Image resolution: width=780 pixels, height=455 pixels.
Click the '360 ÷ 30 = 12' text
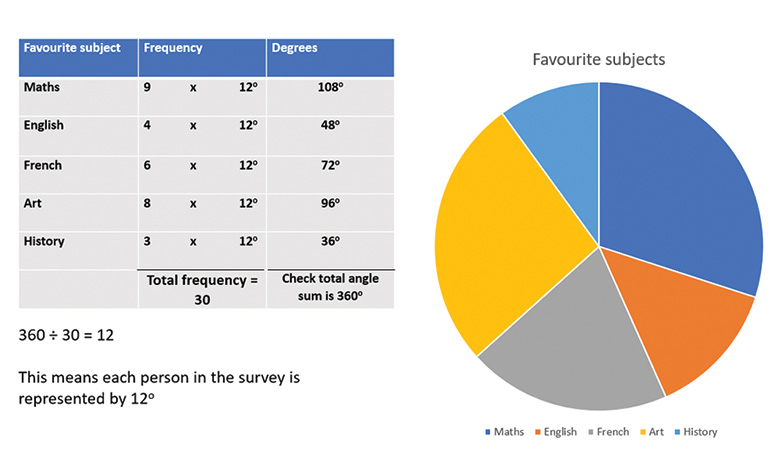click(66, 335)
